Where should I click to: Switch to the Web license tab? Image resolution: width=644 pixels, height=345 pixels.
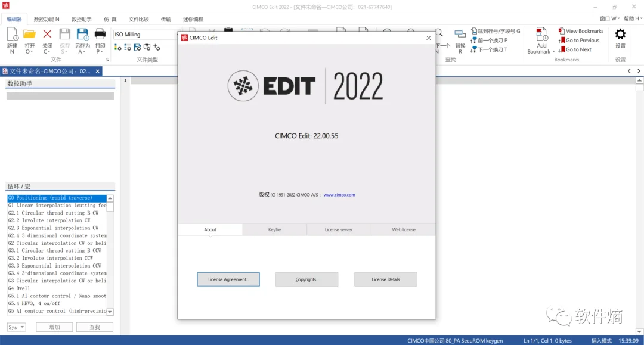(402, 229)
